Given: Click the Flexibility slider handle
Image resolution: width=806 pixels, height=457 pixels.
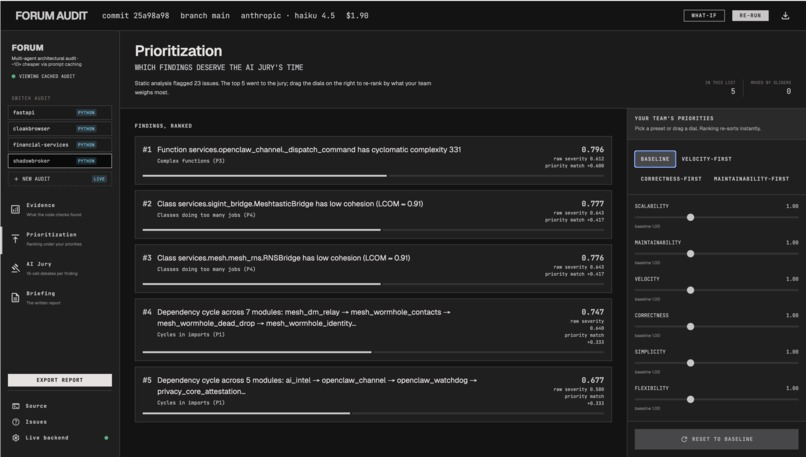Looking at the screenshot, I should (690, 399).
